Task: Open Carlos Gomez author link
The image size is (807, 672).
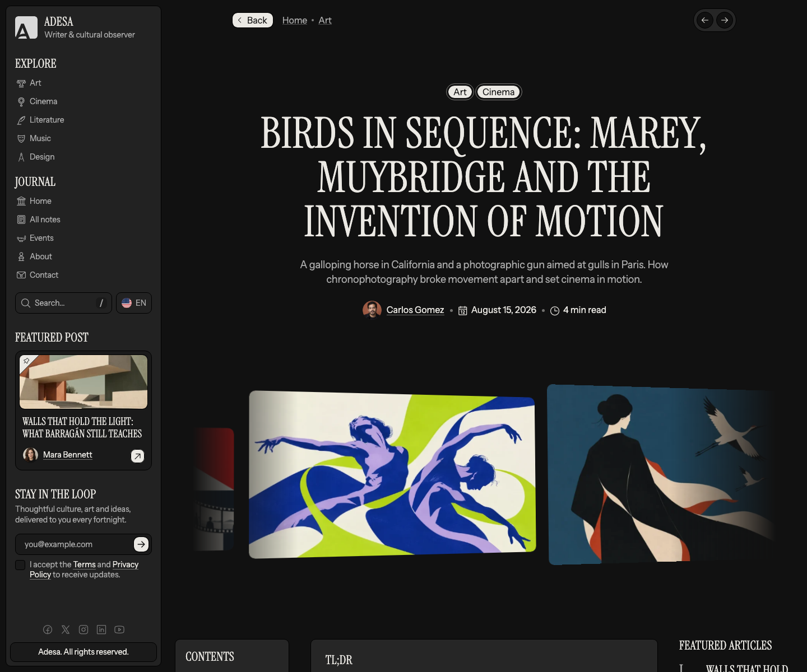Action: click(x=415, y=310)
